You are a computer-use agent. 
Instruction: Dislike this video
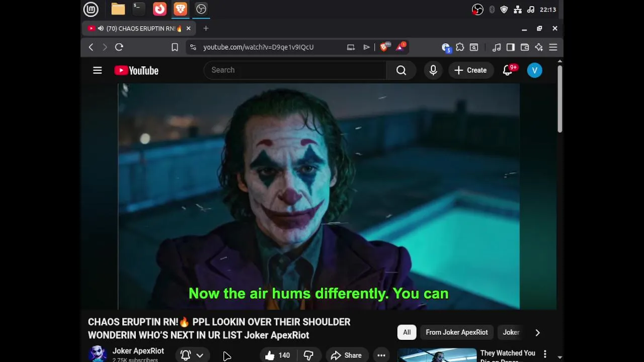point(308,355)
